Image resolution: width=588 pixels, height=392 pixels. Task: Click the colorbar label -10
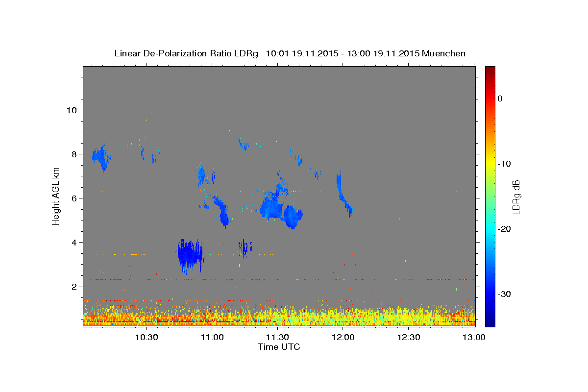click(504, 164)
